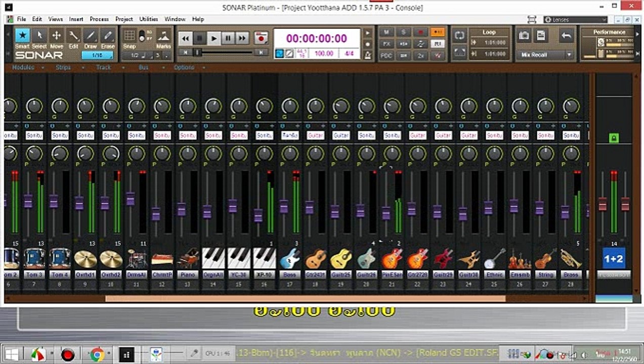The image size is (644, 364).
Task: Click the 100.00 tempo field
Action: [323, 53]
